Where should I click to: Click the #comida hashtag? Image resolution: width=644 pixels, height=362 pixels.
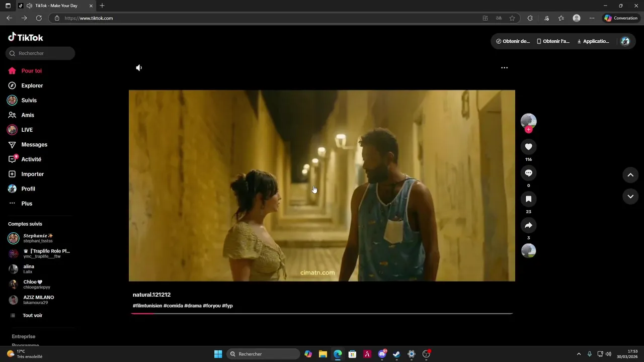coord(173,306)
